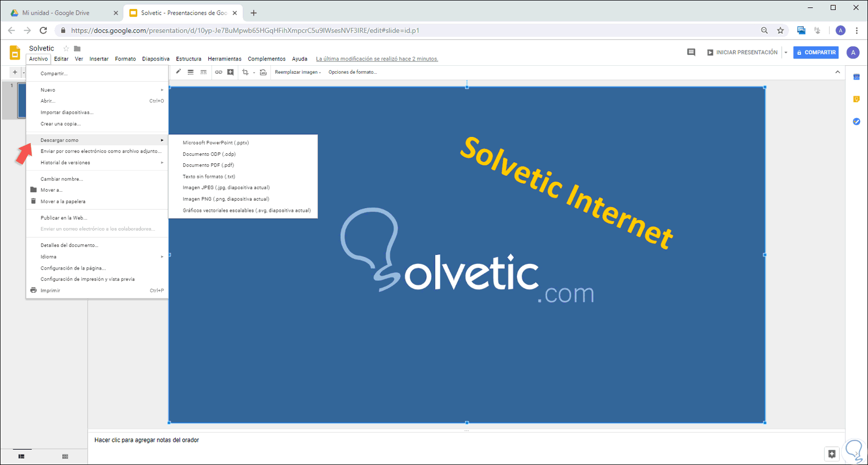Viewport: 868px width, 465px height.
Task: Click the blue Compartir button
Action: [x=816, y=53]
